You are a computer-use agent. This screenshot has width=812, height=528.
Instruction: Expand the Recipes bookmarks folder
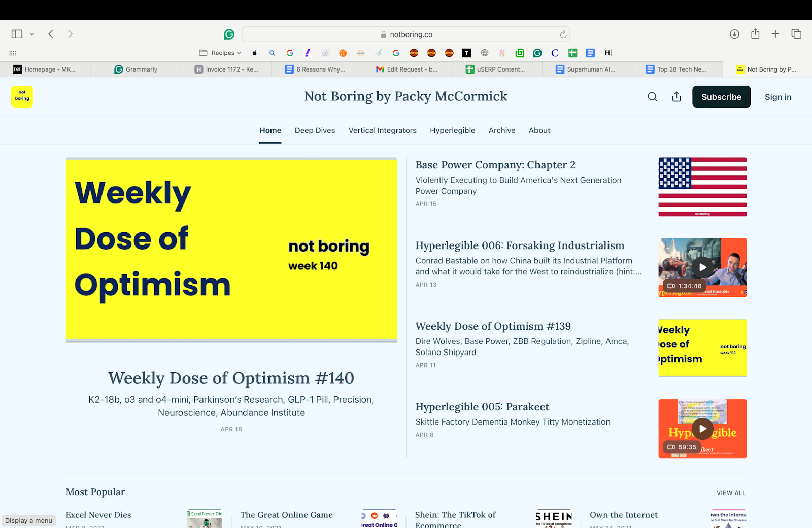click(220, 53)
